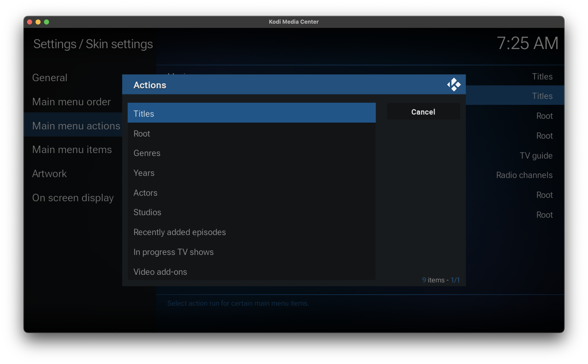The image size is (588, 364).
Task: Open Main menu order category
Action: click(71, 102)
